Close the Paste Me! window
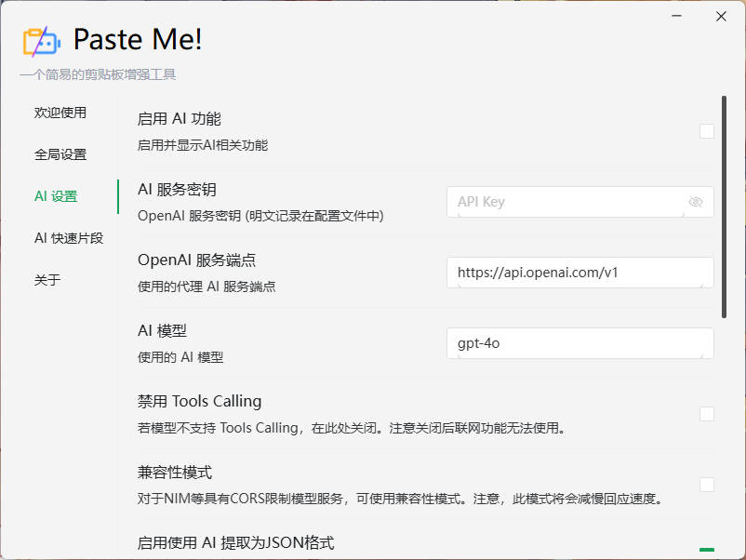The image size is (746, 560). click(721, 16)
